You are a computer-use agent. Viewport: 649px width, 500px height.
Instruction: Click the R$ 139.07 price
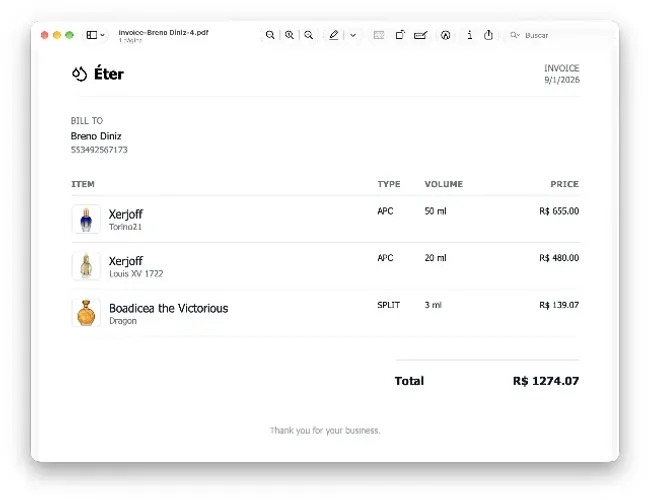pyautogui.click(x=559, y=305)
